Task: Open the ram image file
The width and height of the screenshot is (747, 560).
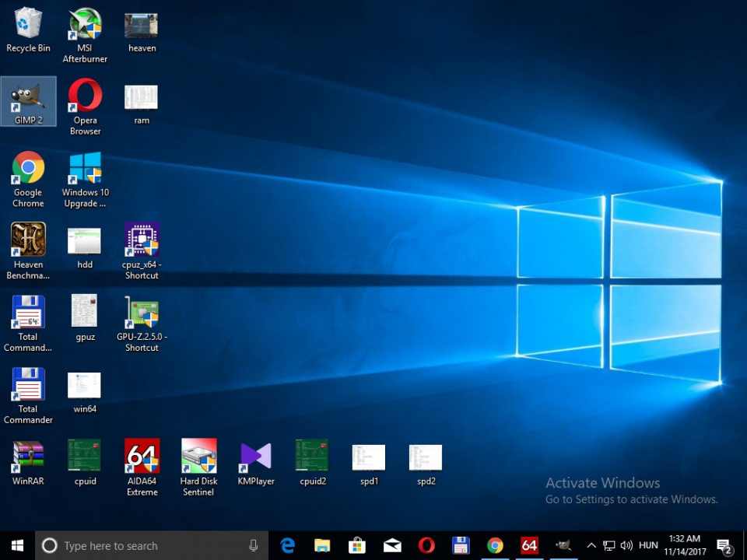Action: coord(142,105)
